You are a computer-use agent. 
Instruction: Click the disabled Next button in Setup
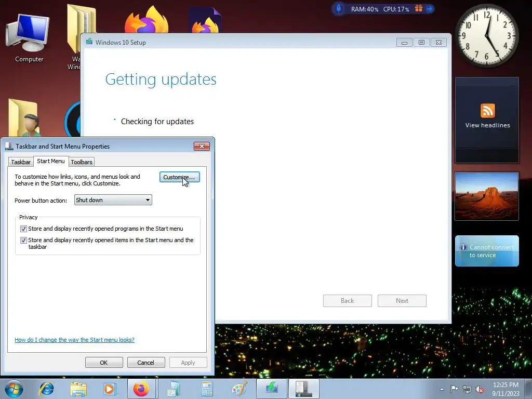click(x=402, y=301)
